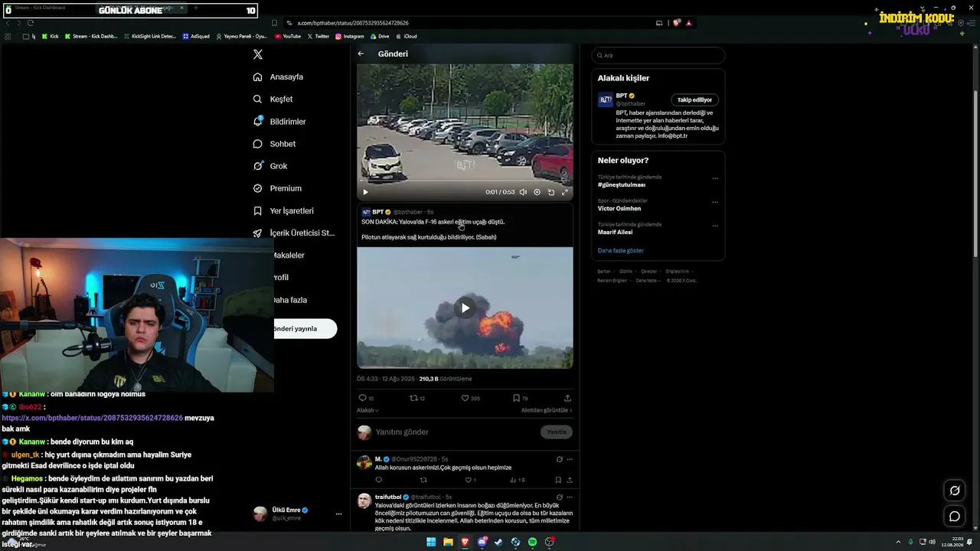Open BPT quoted post text
980x551 pixels.
point(433,230)
